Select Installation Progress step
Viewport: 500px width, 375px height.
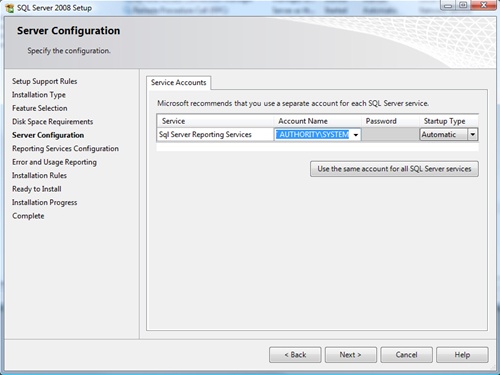point(44,202)
